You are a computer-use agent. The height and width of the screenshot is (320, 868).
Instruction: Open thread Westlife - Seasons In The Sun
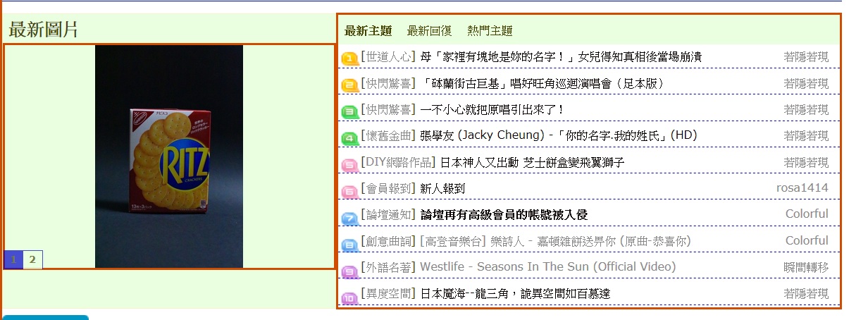(x=547, y=267)
